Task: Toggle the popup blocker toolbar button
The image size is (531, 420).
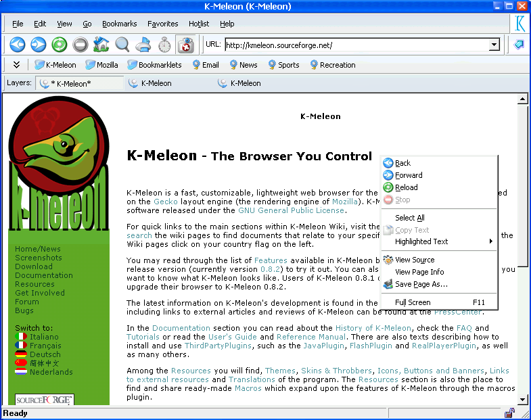Action: click(x=185, y=45)
